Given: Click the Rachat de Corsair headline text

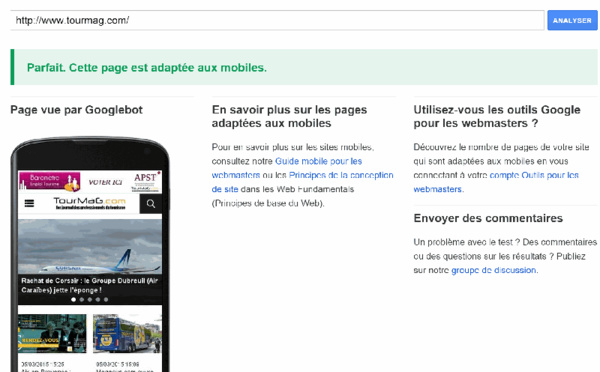Looking at the screenshot, I should (90, 285).
